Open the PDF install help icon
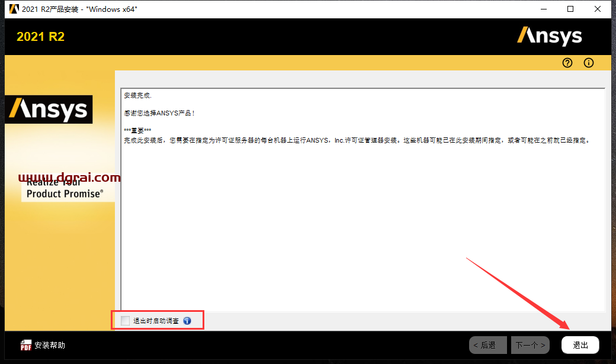Viewport: 616px width, 364px height. [26, 345]
